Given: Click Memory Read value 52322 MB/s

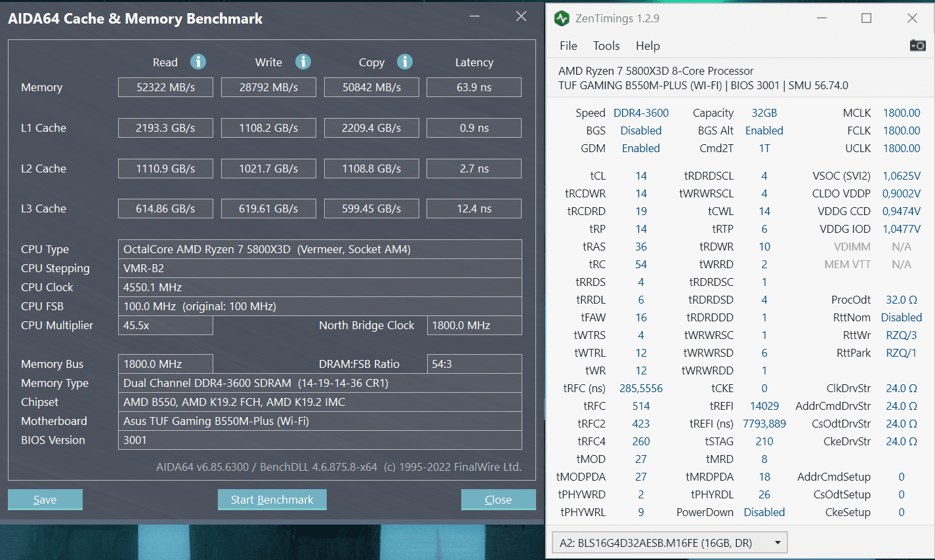Looking at the screenshot, I should 165,87.
